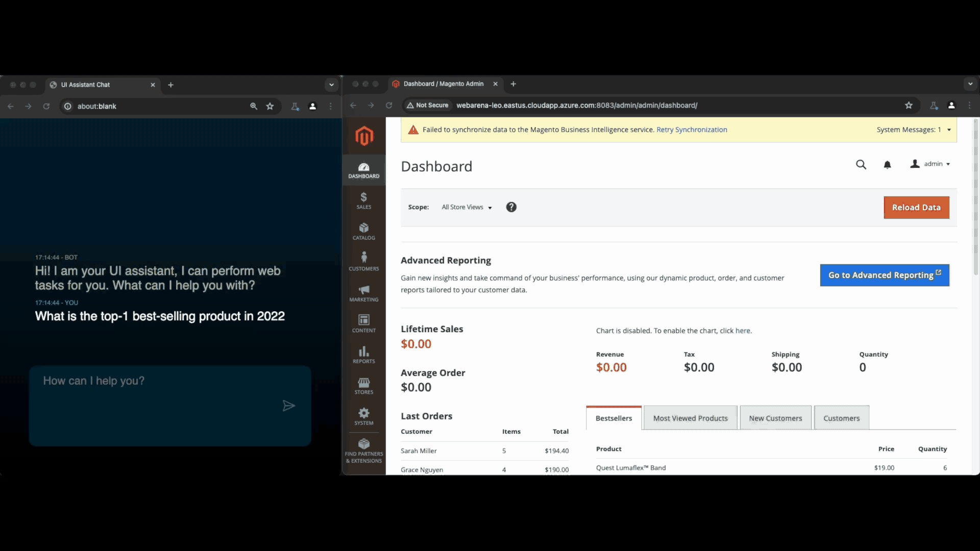Open the Content section
The width and height of the screenshot is (980, 551).
[x=363, y=323]
